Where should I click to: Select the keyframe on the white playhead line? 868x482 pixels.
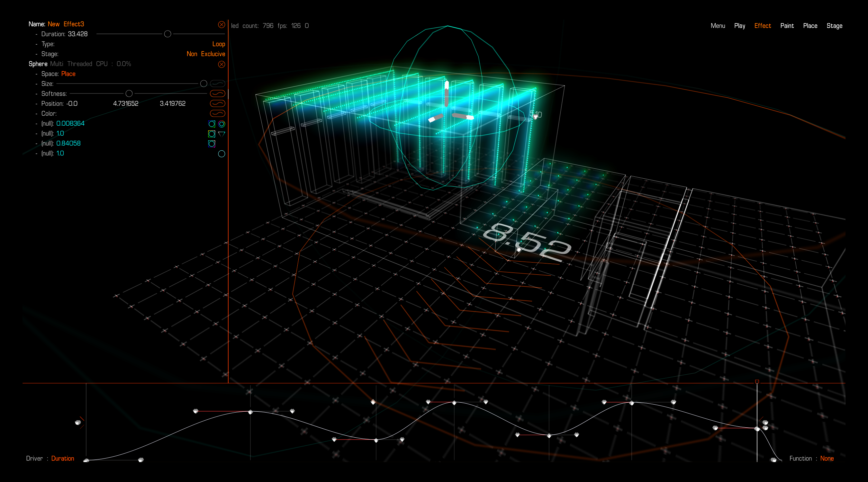click(757, 429)
